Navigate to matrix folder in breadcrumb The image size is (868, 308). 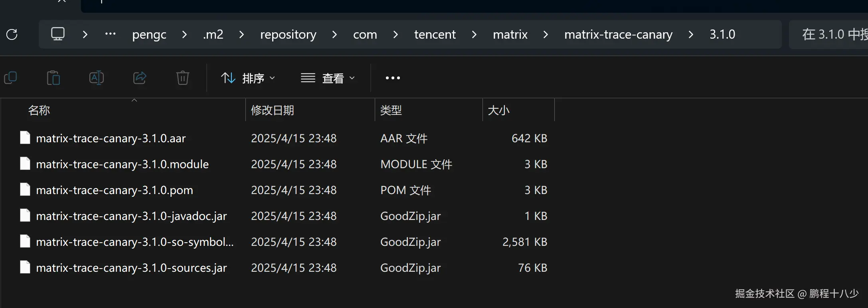pos(510,35)
